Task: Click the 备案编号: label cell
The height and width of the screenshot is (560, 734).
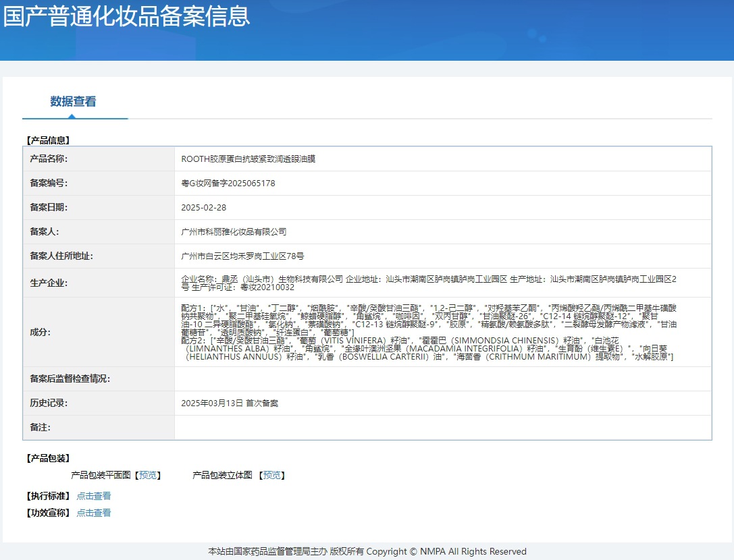Action: (99, 184)
